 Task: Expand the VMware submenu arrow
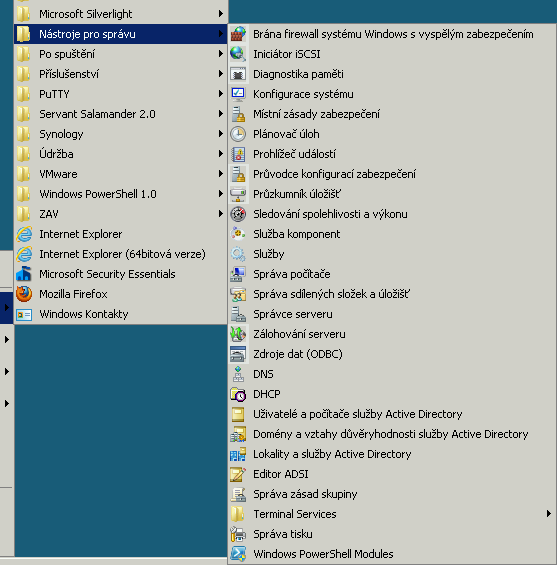coord(221,174)
